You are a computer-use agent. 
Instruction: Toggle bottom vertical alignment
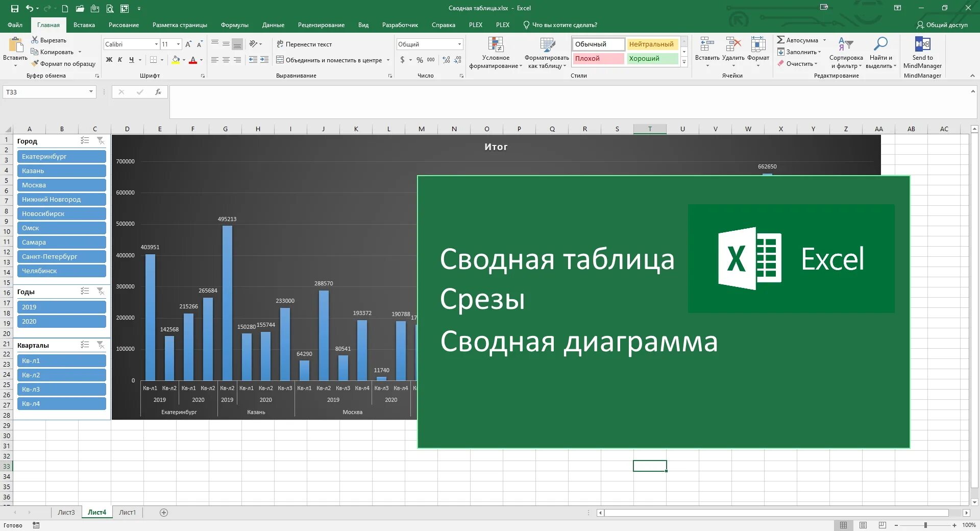(x=237, y=44)
